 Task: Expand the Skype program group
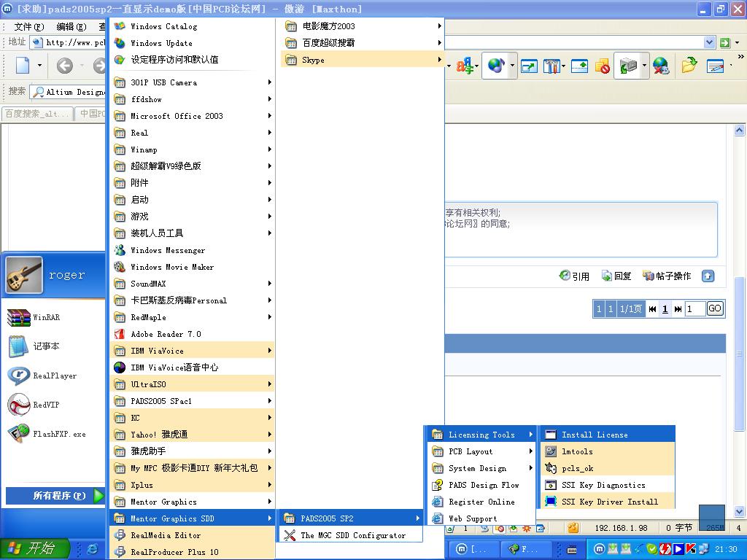pyautogui.click(x=362, y=60)
